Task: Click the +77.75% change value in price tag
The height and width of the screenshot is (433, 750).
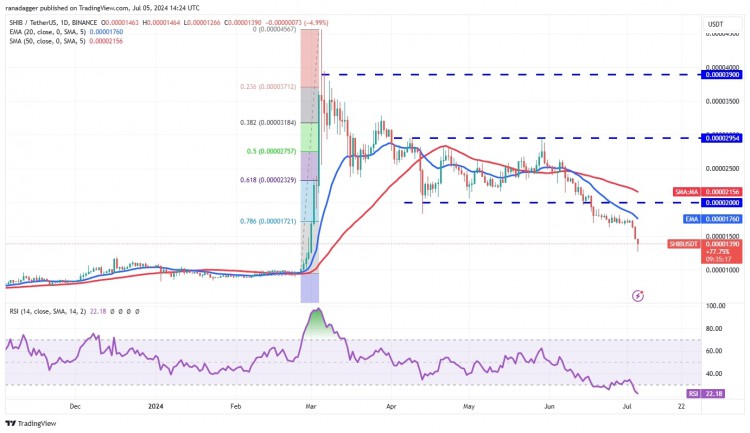Action: pyautogui.click(x=718, y=252)
